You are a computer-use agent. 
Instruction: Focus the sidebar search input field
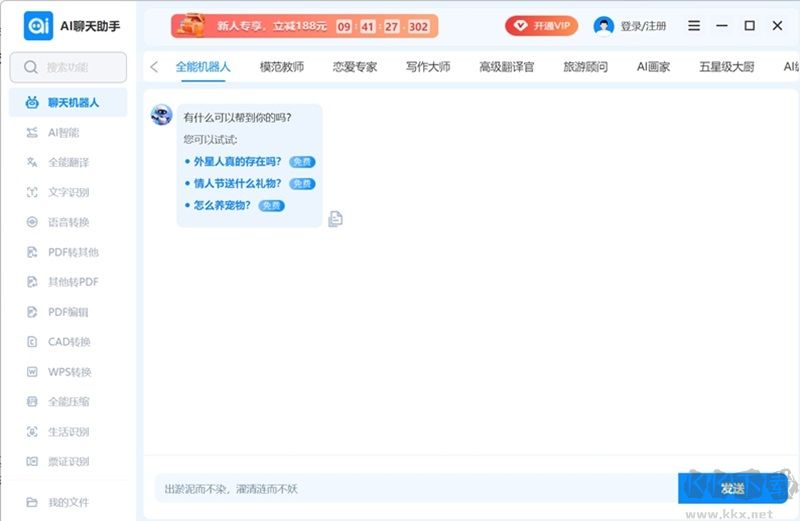[x=68, y=67]
